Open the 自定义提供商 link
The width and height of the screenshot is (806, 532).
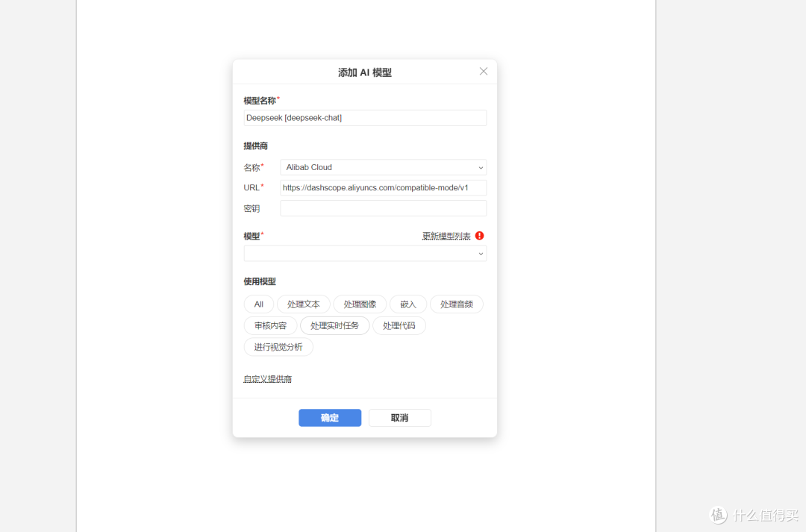(x=267, y=379)
